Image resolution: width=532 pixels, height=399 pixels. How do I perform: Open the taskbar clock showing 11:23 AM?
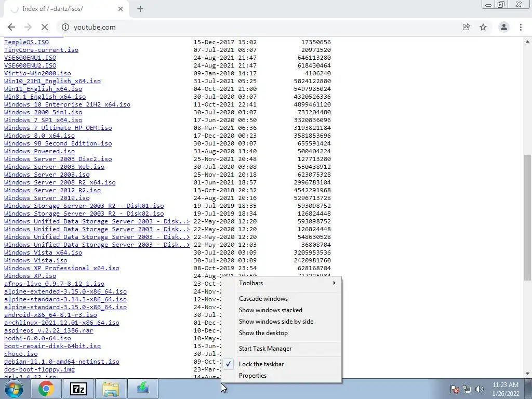coord(506,389)
